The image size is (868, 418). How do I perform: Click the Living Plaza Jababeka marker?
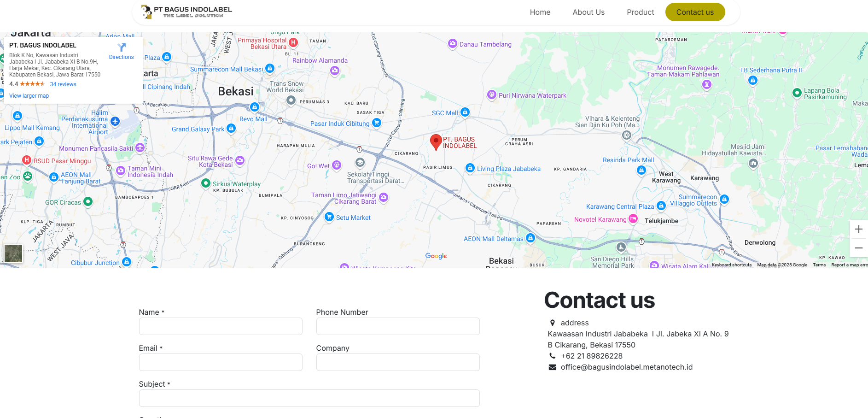point(470,168)
